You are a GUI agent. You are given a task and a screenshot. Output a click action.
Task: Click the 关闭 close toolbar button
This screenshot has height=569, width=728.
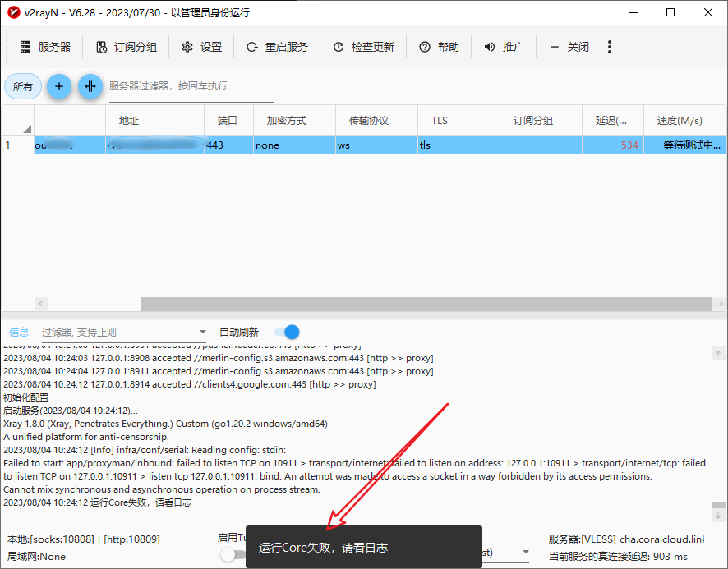click(x=569, y=47)
